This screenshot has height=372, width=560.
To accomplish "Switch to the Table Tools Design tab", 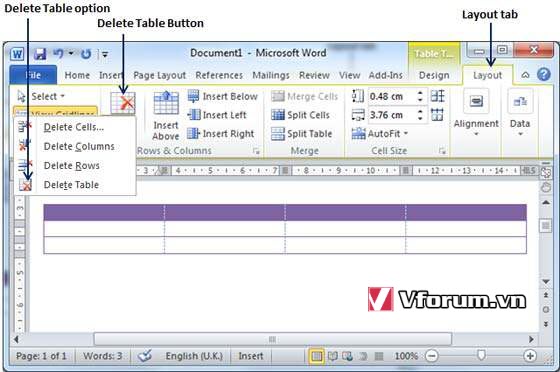I will (x=434, y=75).
